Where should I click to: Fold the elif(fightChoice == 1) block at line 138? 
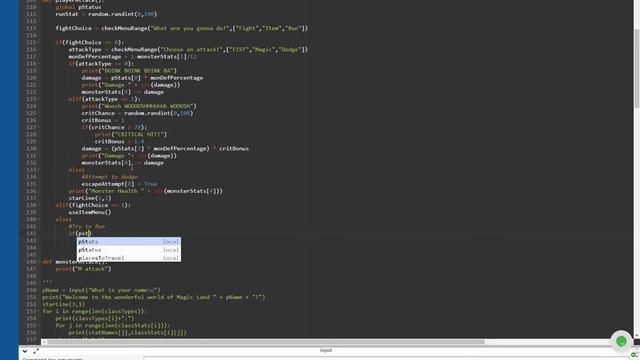point(40,205)
